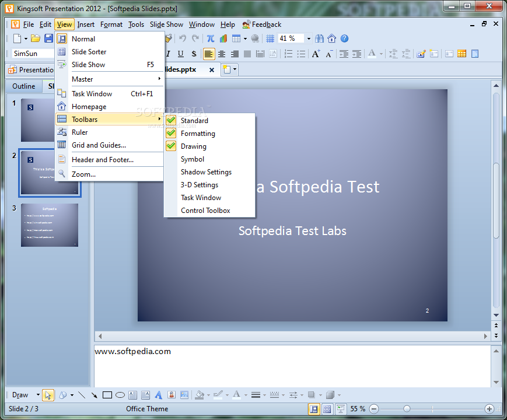The height and width of the screenshot is (420, 507).
Task: Click Increase font size icon
Action: pos(316,54)
